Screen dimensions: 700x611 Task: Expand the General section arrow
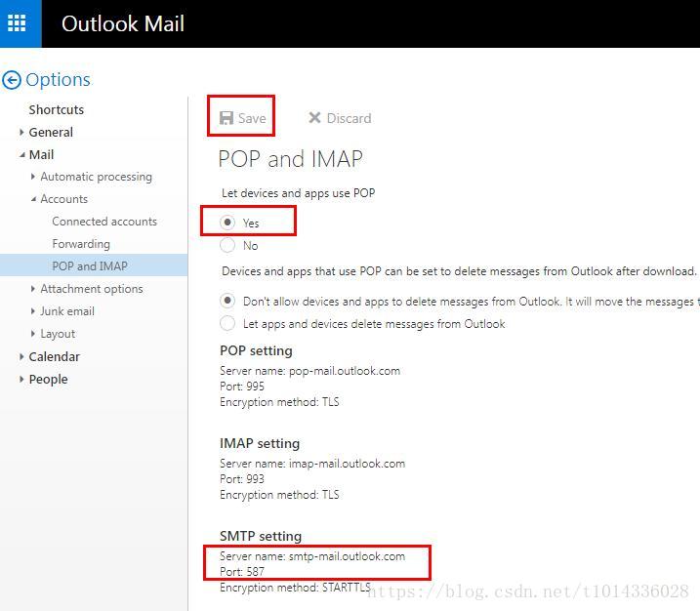pyautogui.click(x=21, y=132)
